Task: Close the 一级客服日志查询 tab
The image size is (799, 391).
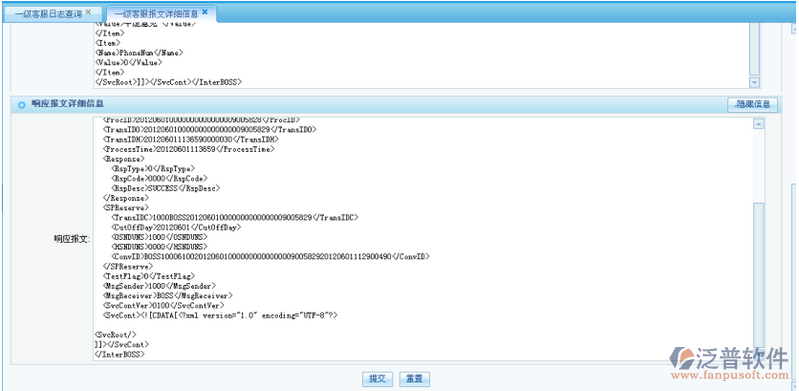Action: click(x=88, y=12)
